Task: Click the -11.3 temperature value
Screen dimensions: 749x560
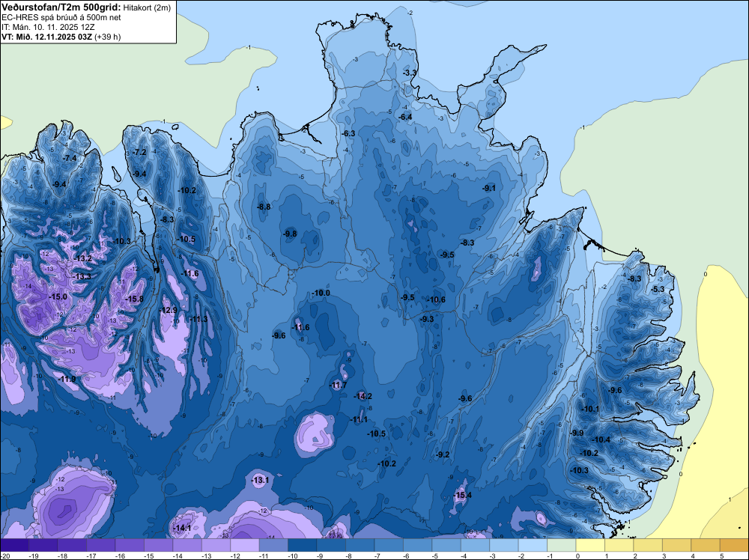Action: click(x=198, y=319)
